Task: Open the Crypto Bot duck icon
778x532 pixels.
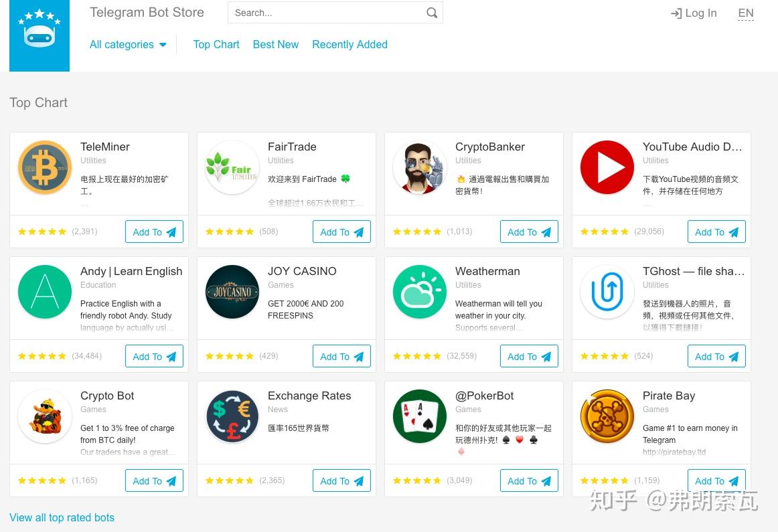Action: pos(45,416)
